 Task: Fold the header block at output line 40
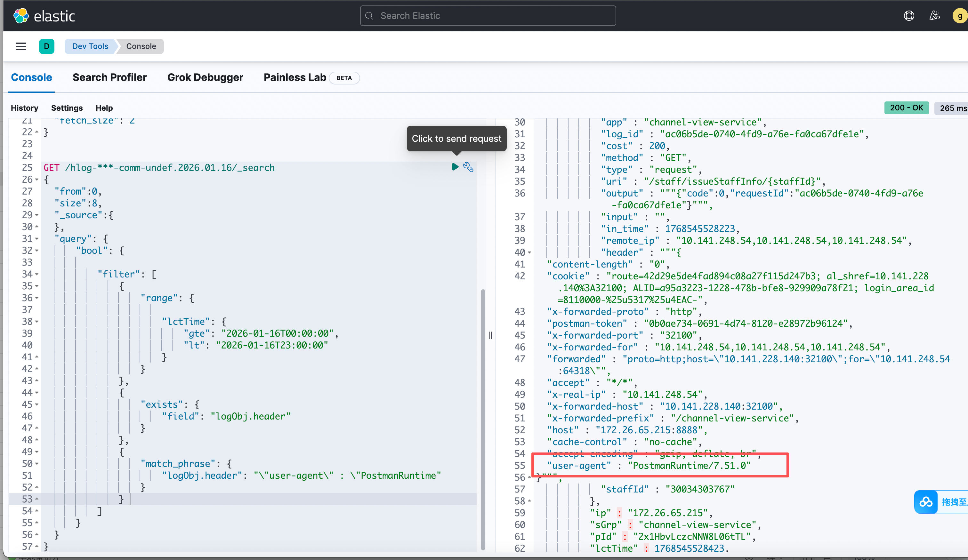click(529, 253)
